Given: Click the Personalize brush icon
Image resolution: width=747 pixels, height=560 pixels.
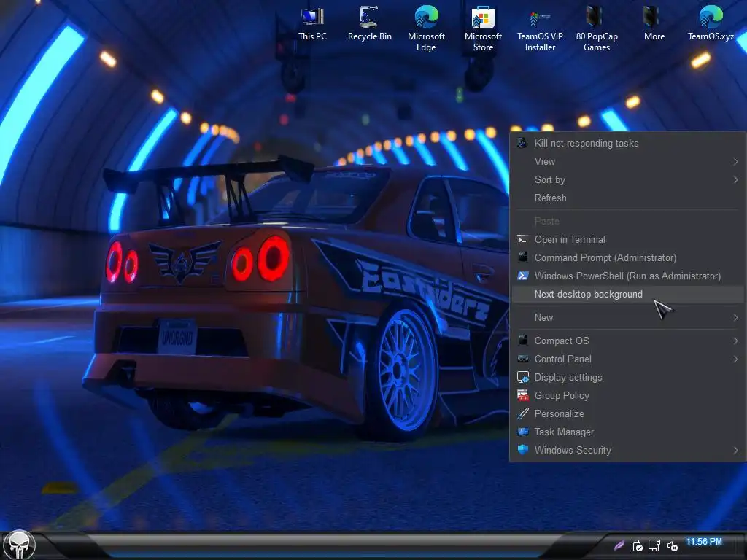Looking at the screenshot, I should 522,413.
